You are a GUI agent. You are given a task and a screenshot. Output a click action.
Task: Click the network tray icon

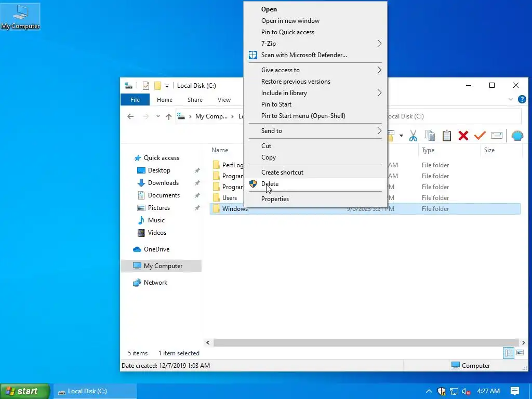(x=454, y=391)
